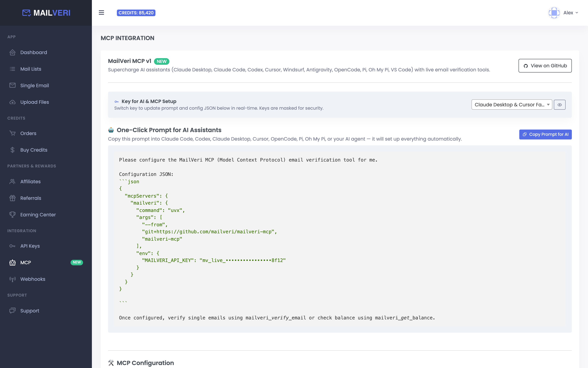The image size is (588, 368).
Task: Click the masked MAILVERI_API_KEY value line
Action: [214, 260]
